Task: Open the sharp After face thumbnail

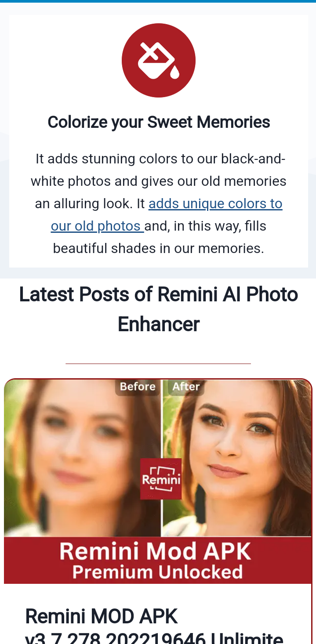Action: [x=237, y=458]
